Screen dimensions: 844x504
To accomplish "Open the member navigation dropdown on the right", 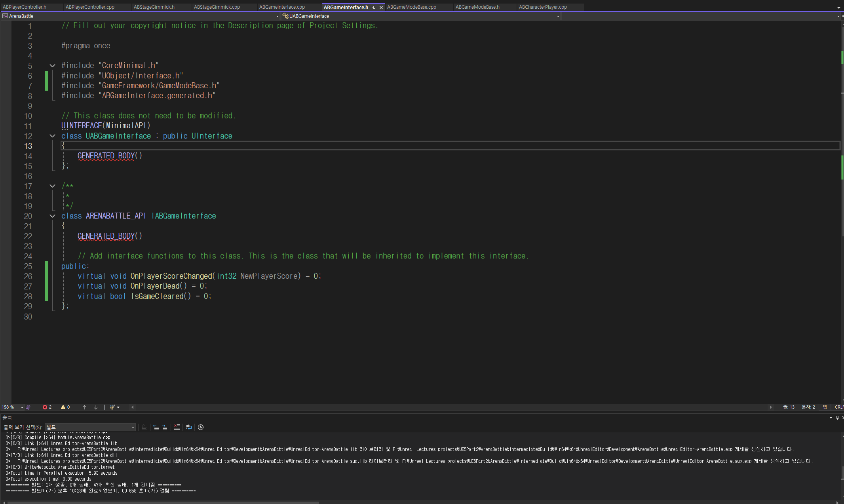I will pos(701,16).
